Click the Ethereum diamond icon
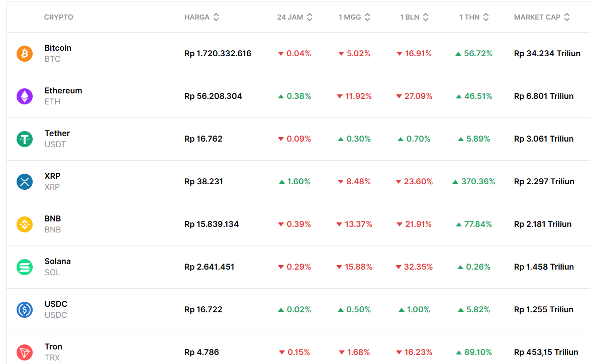This screenshot has height=364, width=590. click(x=24, y=96)
